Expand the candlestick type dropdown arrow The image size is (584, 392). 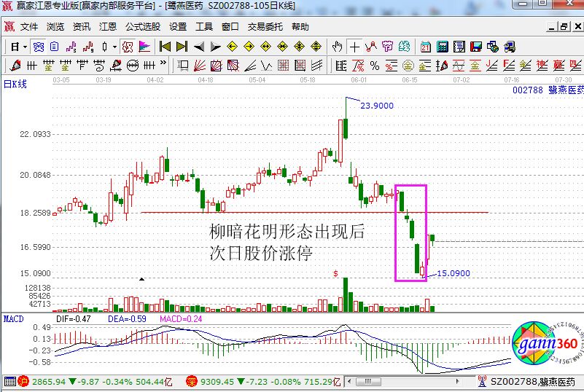click(x=114, y=47)
